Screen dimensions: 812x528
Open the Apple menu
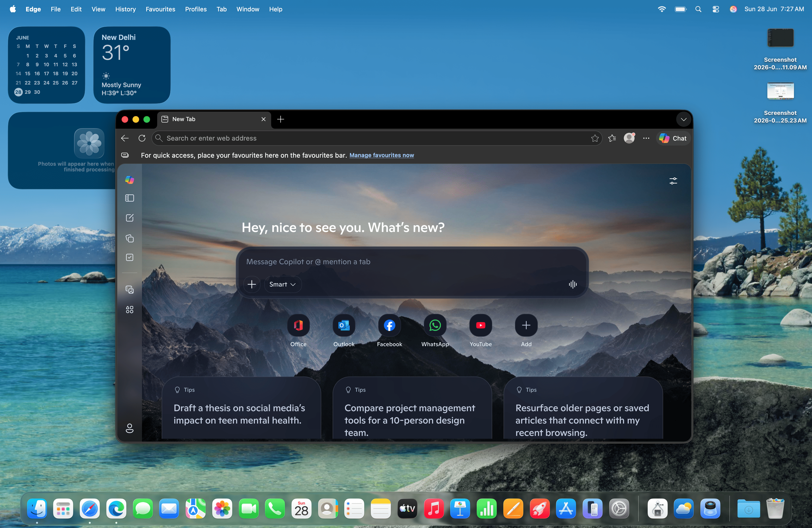13,9
